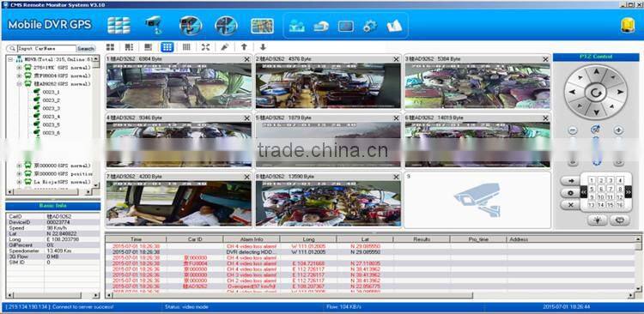Click the PTZ plus zoom button
The height and width of the screenshot is (314, 644).
tap(618, 130)
